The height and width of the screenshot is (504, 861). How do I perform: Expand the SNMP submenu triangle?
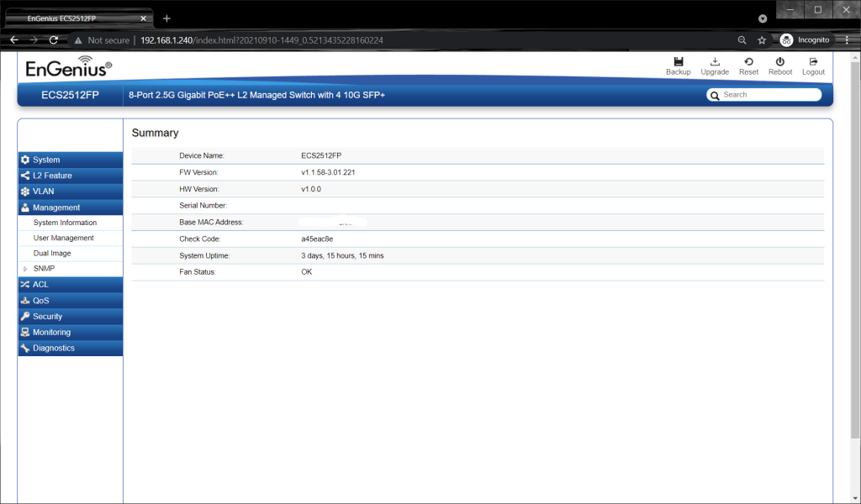(25, 269)
